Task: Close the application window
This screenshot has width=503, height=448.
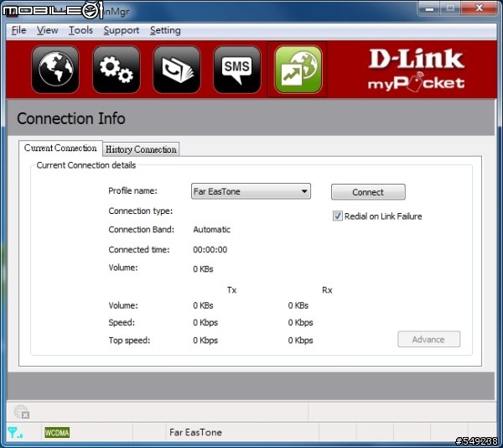Action: (x=480, y=8)
